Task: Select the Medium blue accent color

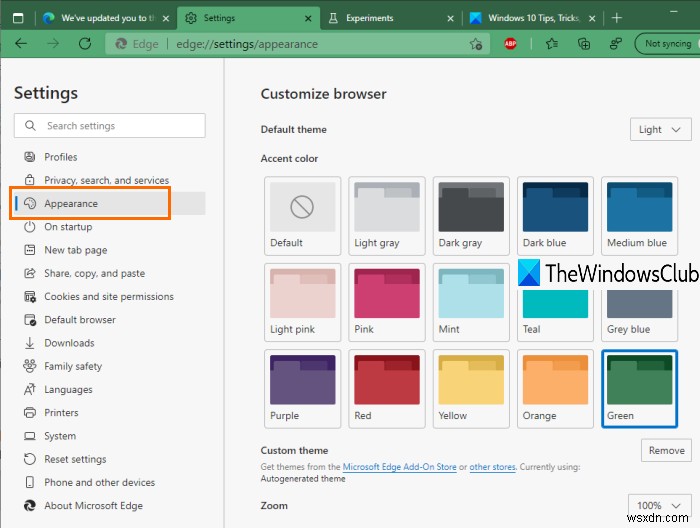Action: coord(639,216)
